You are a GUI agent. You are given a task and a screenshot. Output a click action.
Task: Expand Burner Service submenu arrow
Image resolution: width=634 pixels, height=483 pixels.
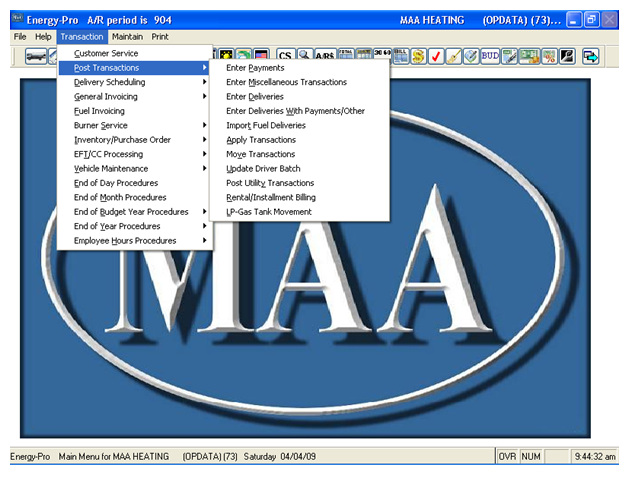click(x=205, y=125)
